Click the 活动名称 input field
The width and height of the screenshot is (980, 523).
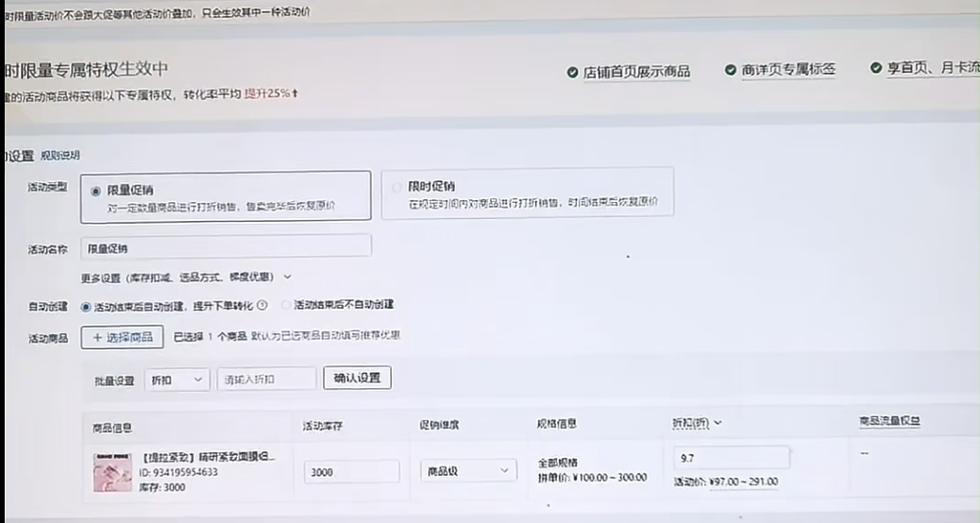click(227, 247)
